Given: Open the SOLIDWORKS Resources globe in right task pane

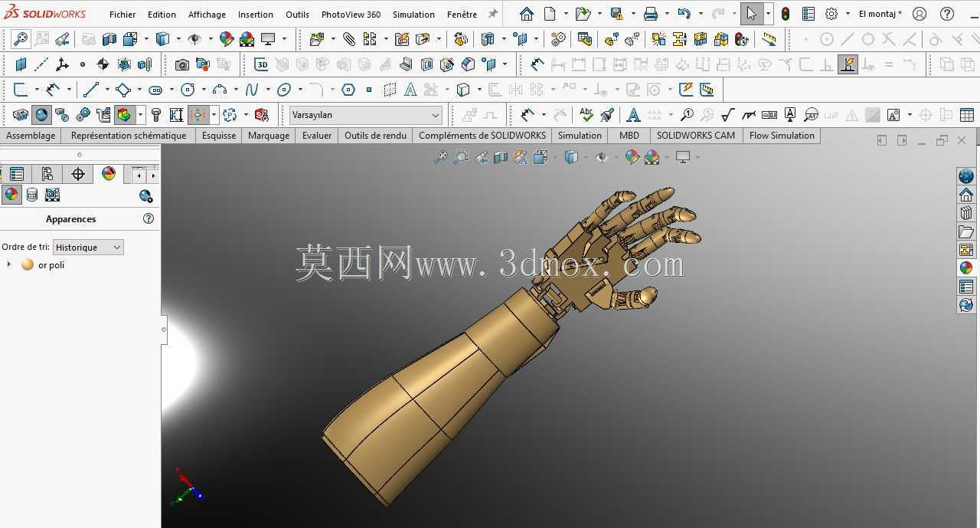Looking at the screenshot, I should (966, 176).
